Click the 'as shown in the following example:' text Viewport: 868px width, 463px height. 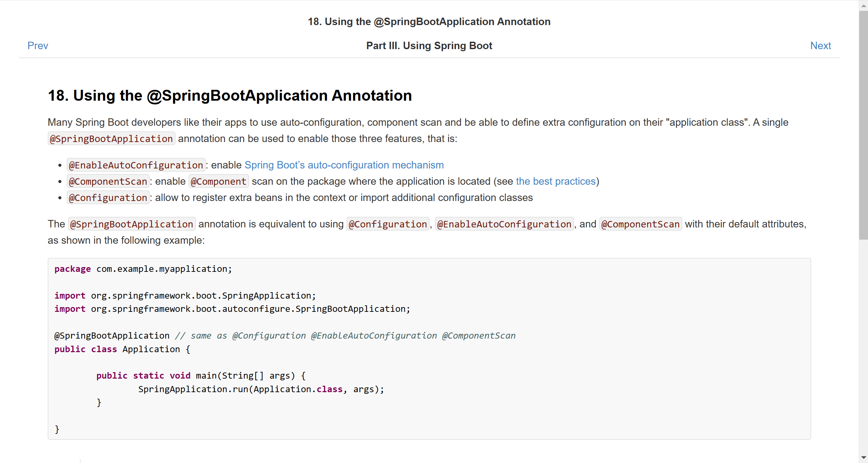126,240
